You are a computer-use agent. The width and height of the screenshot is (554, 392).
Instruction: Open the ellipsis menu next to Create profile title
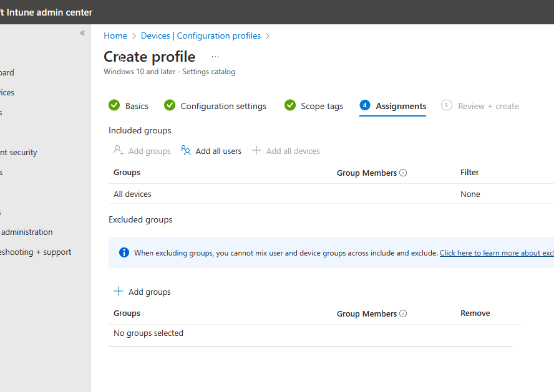215,56
